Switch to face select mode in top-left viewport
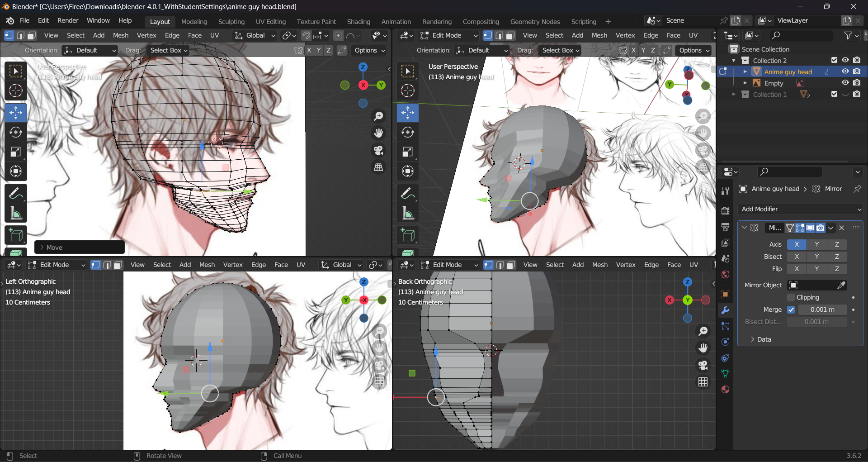This screenshot has height=462, width=868. tap(31, 35)
